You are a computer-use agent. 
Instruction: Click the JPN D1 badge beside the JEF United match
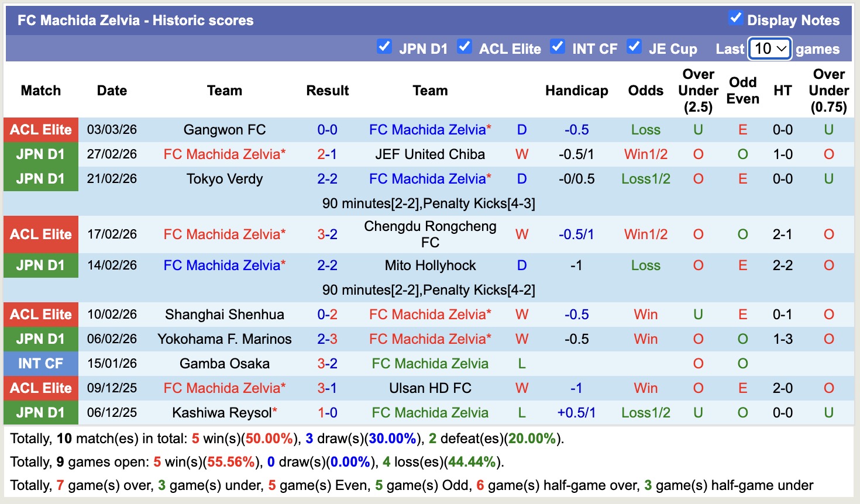pos(40,154)
